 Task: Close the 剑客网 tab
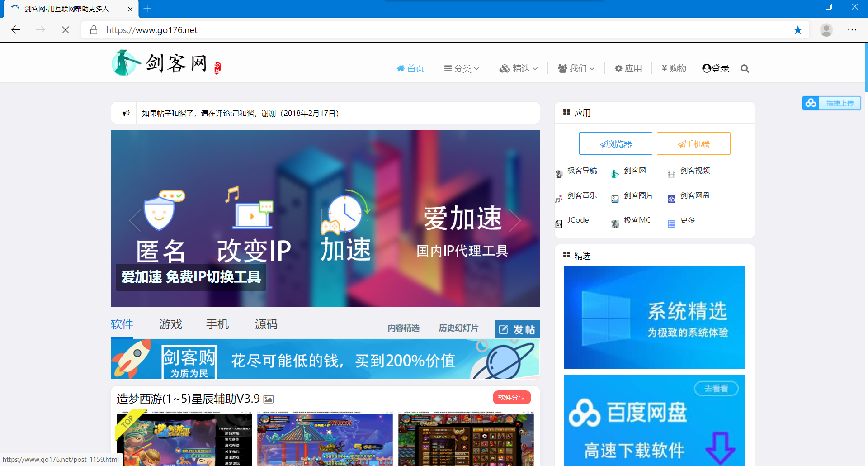pyautogui.click(x=130, y=9)
